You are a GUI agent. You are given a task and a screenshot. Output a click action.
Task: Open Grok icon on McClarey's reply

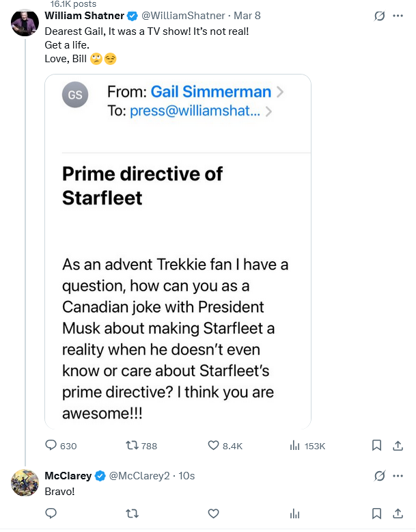pos(380,476)
